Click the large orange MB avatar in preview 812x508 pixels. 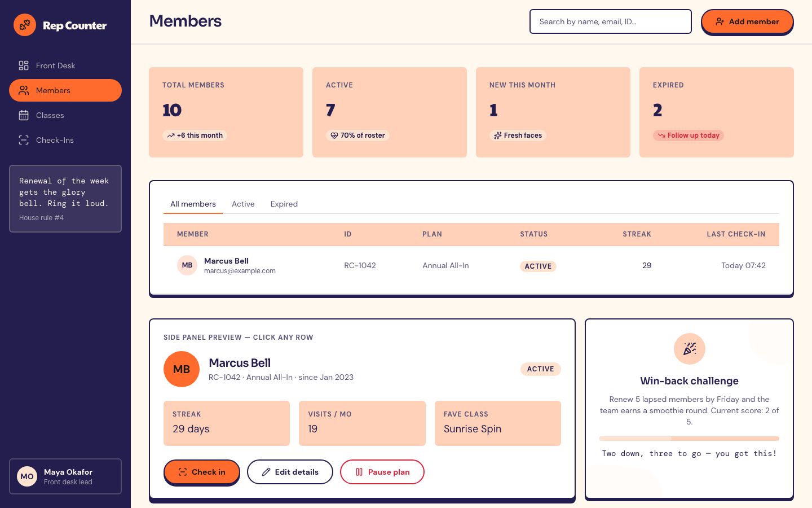(x=182, y=369)
